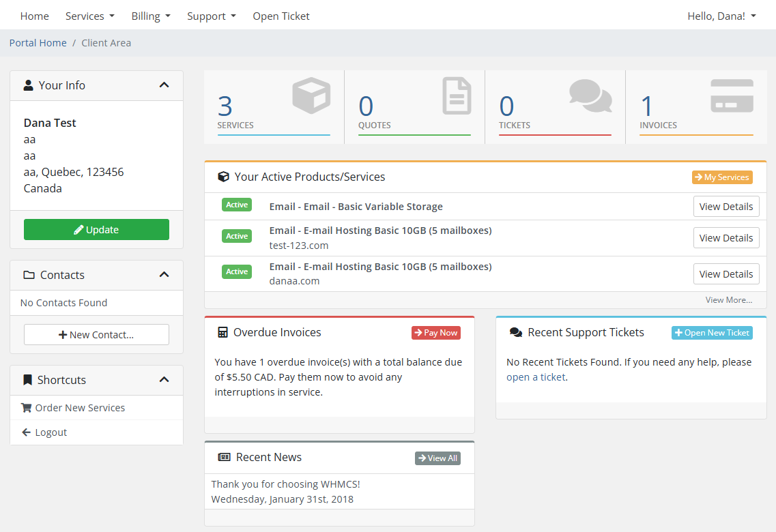Collapse the Contacts panel
Screen dimensions: 776x532
[x=164, y=274]
